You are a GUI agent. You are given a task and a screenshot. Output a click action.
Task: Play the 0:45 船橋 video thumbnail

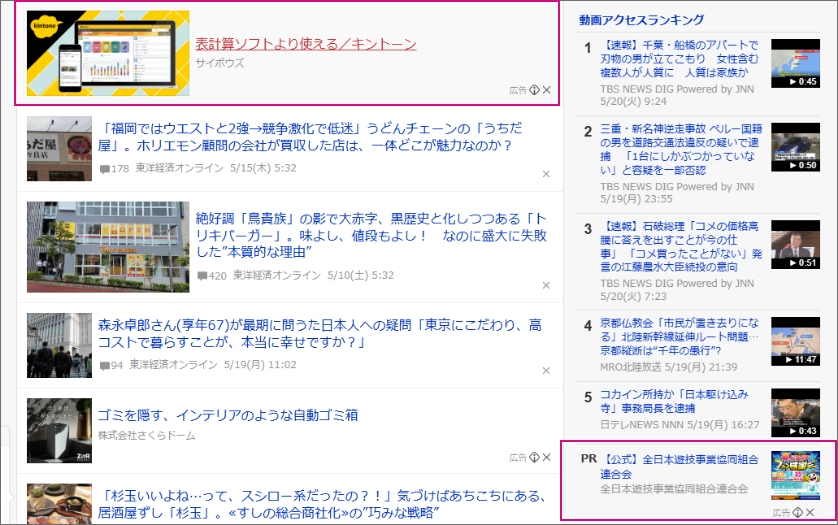(795, 63)
